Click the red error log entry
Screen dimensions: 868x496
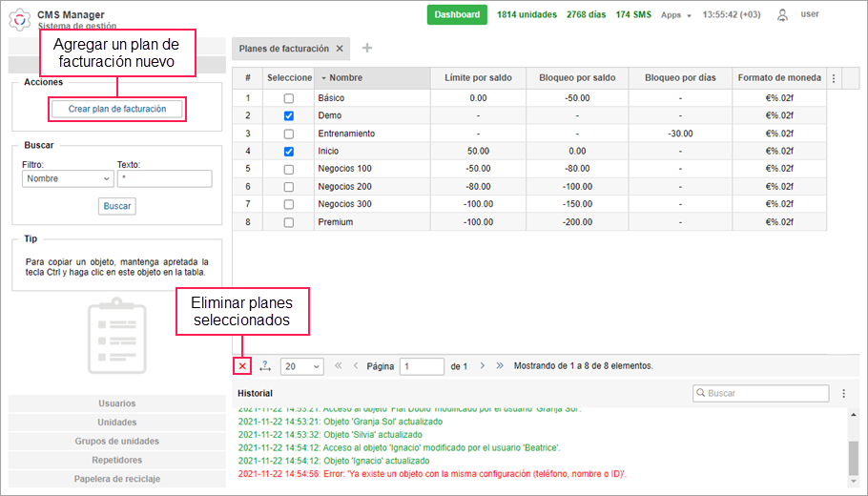432,474
